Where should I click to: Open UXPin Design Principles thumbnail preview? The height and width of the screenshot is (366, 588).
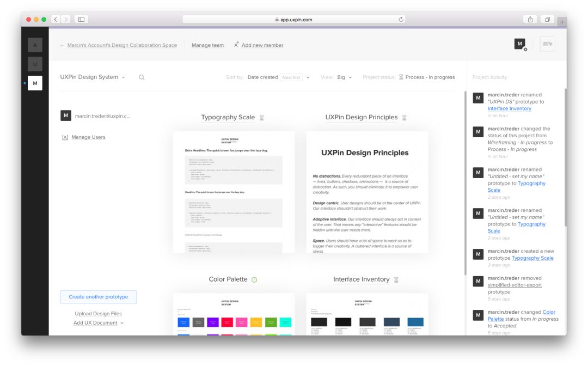(x=367, y=192)
